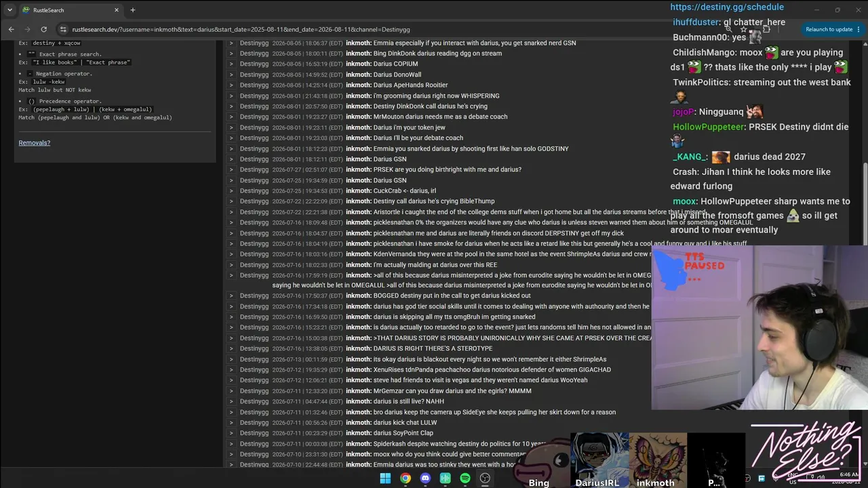The image size is (868, 488).
Task: Click the 'Precedence operator.' help text
Action: (x=71, y=101)
